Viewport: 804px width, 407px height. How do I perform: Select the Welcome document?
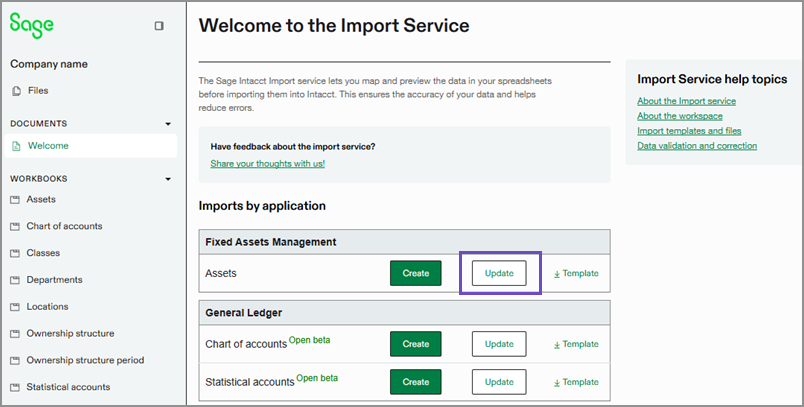click(x=48, y=146)
